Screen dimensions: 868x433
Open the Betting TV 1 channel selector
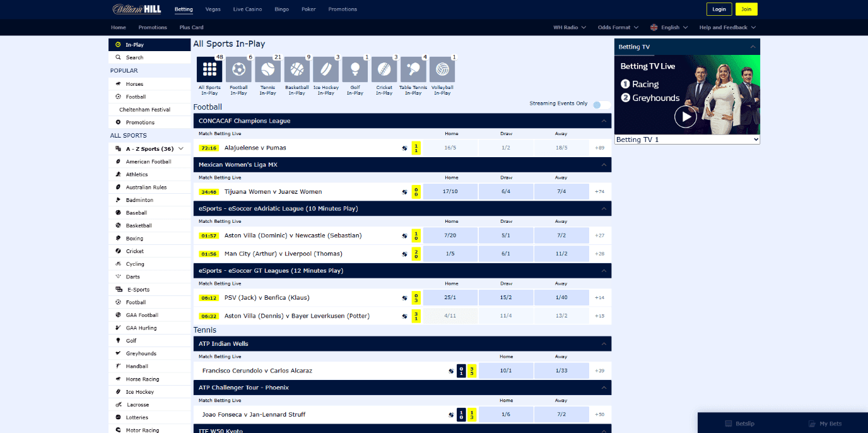pyautogui.click(x=686, y=139)
